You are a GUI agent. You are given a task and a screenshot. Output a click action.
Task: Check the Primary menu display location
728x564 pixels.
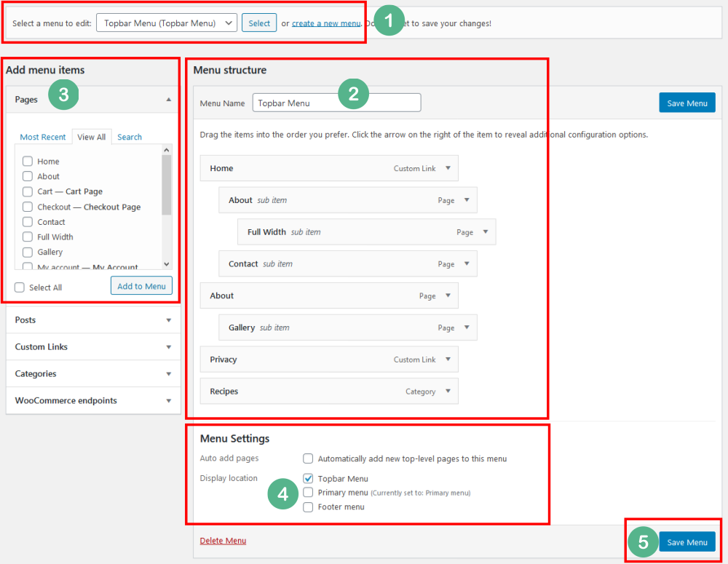click(x=308, y=492)
